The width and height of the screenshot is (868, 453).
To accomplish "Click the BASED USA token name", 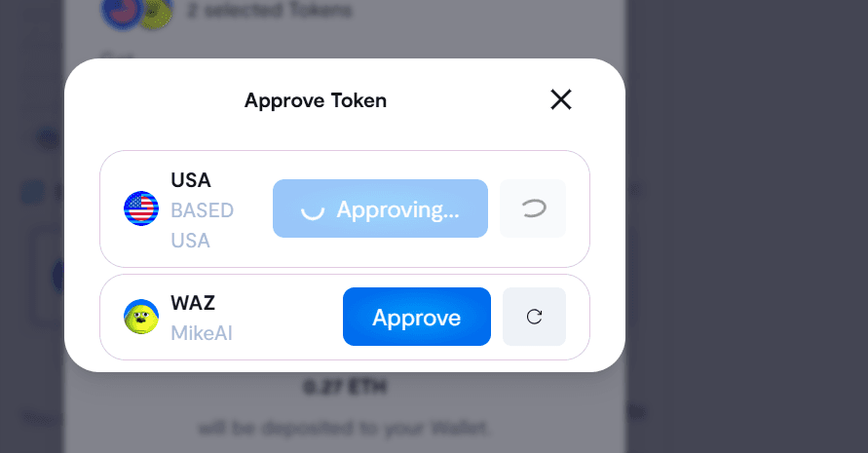I will 202,225.
